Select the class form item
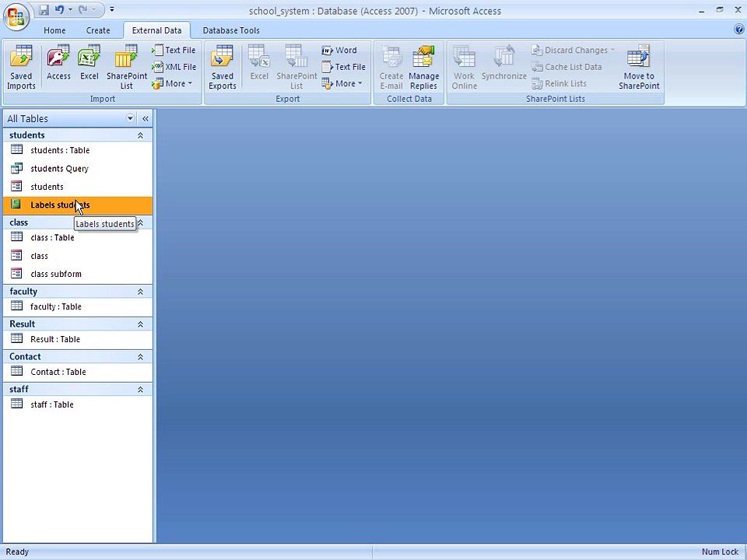The image size is (747, 560). click(78, 256)
